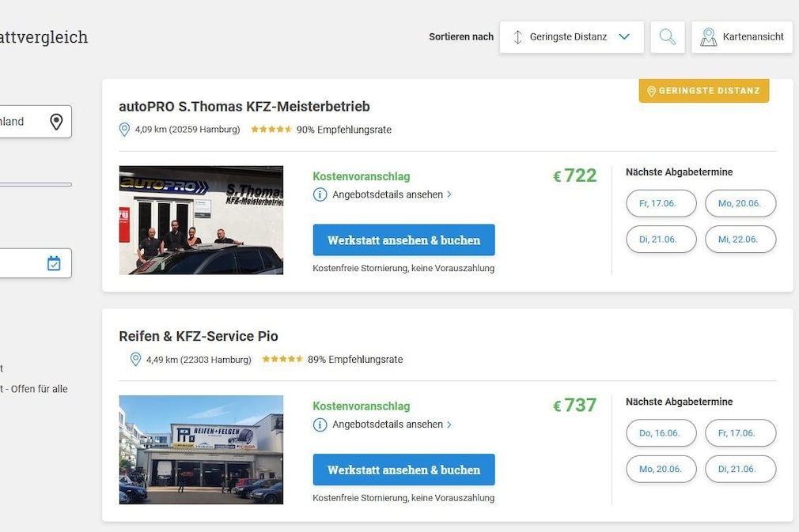The width and height of the screenshot is (799, 532).
Task: Open the calendar date picker icon
Action: [54, 263]
